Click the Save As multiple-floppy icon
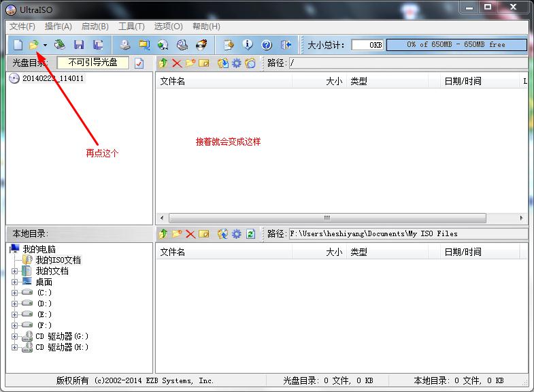 click(98, 45)
